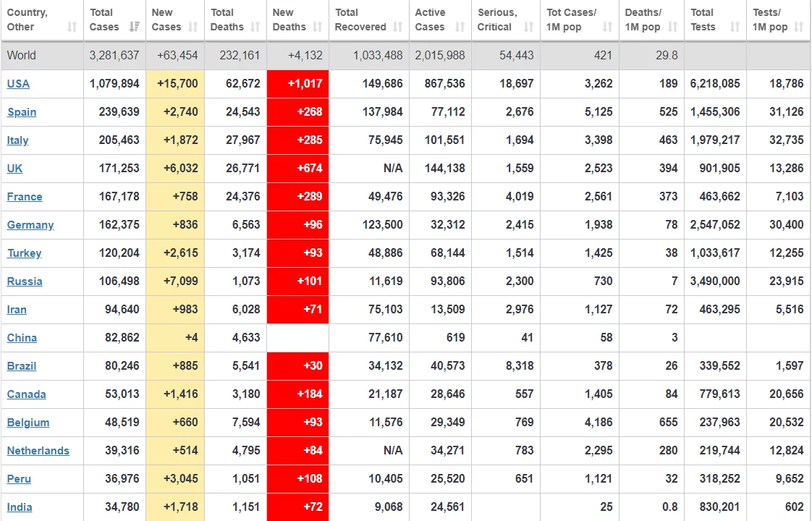Select Peru total deaths 1,051
Screen dimensions: 812x521
[246, 479]
